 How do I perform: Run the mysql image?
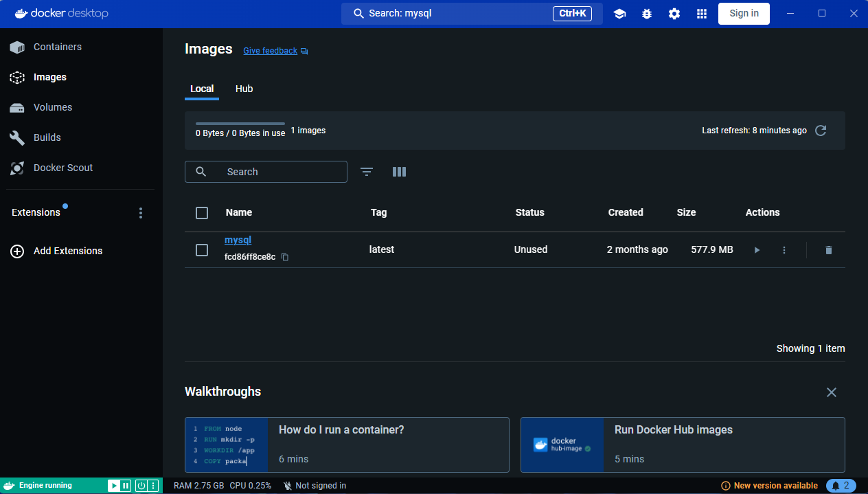coord(757,250)
